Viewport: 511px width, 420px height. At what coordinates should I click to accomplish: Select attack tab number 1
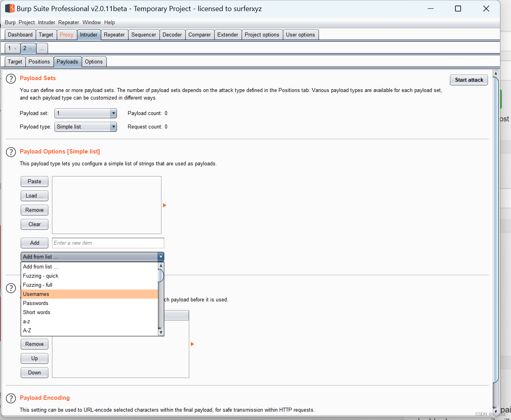point(10,48)
